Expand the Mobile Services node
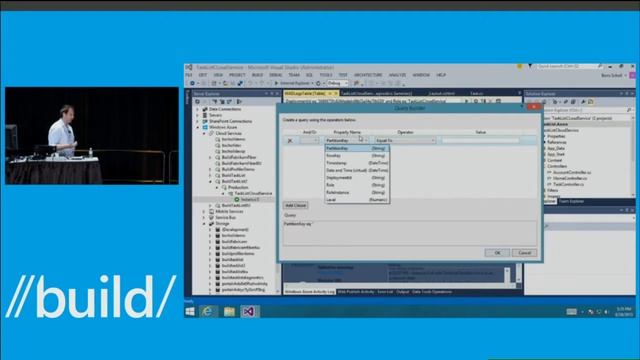 (x=204, y=211)
